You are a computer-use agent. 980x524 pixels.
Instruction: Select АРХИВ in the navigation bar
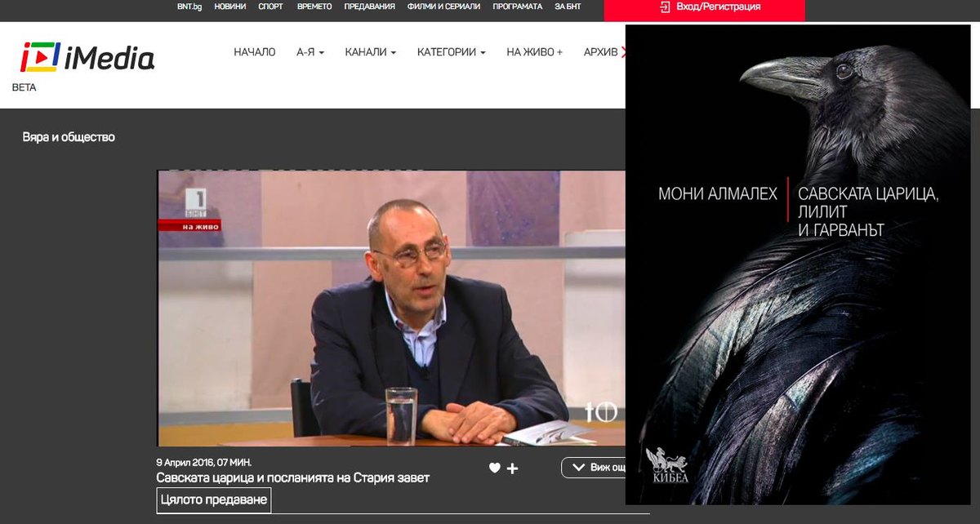pyautogui.click(x=601, y=52)
